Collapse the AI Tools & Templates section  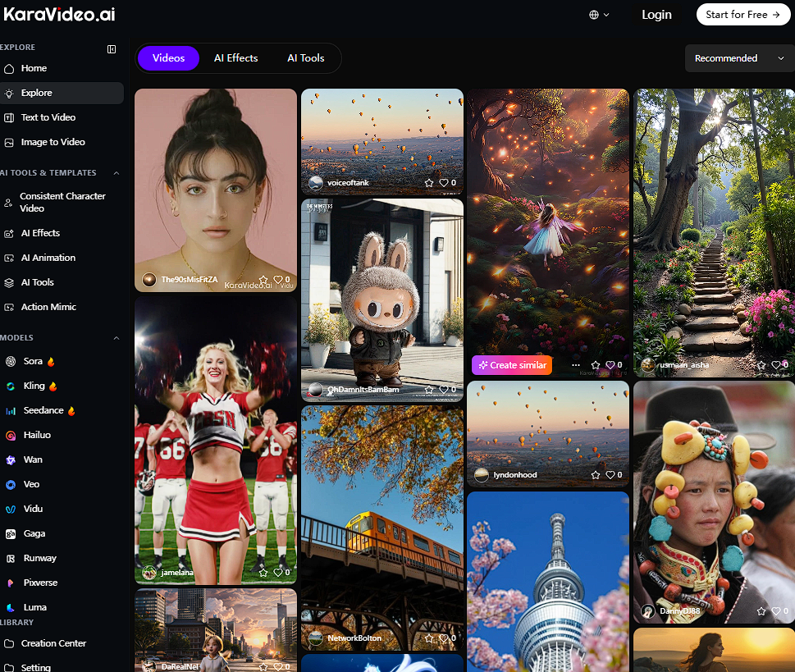116,173
